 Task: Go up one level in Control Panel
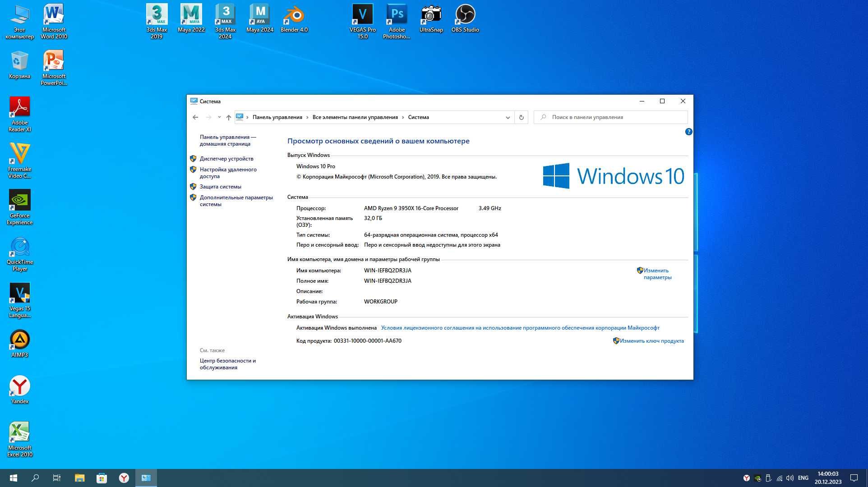[229, 117]
